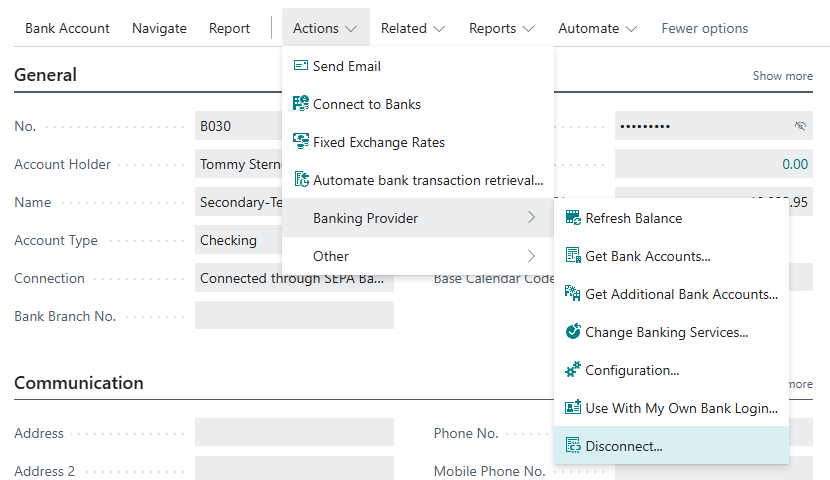This screenshot has width=830, height=480.
Task: Open the Reports dropdown menu
Action: [501, 28]
